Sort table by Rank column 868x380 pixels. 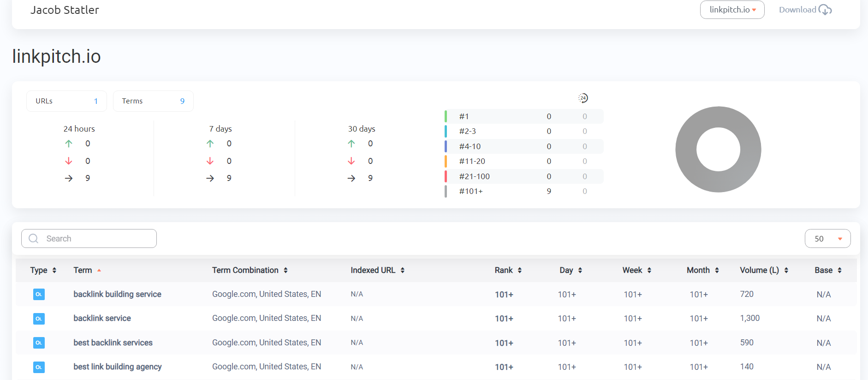coord(508,270)
